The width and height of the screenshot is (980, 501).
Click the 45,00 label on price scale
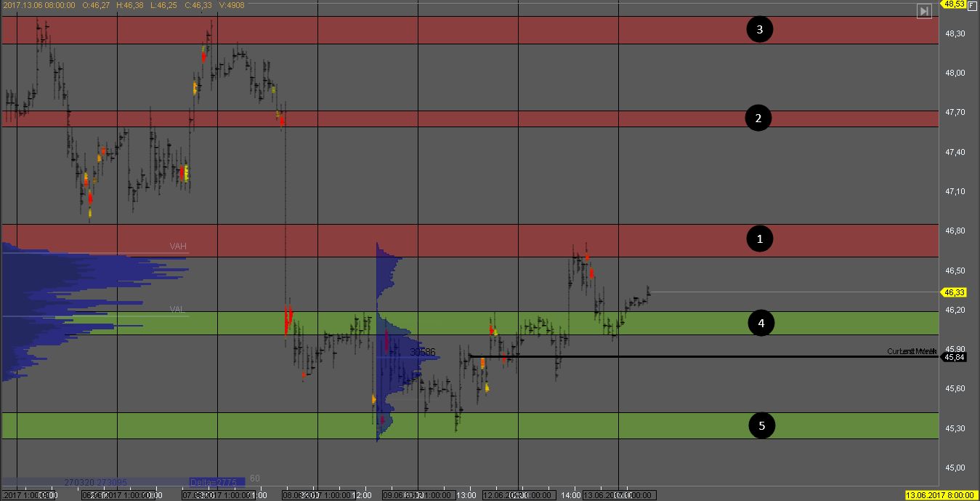955,468
